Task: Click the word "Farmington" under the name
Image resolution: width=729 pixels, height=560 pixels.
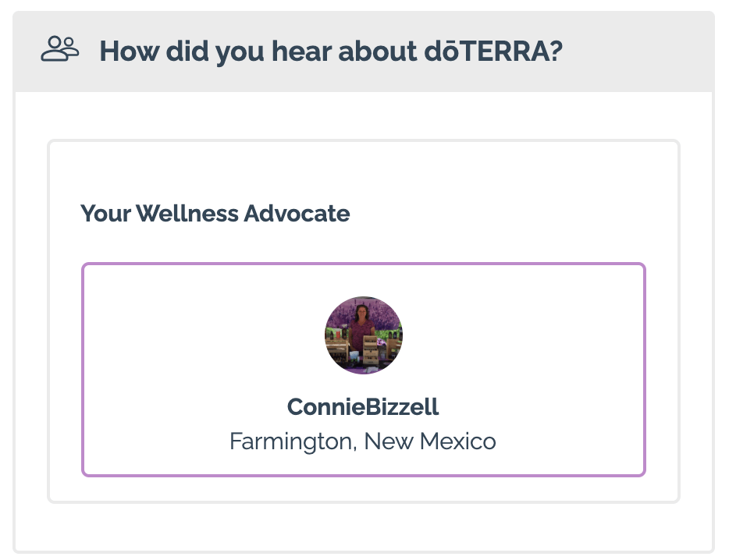Action: coord(293,441)
